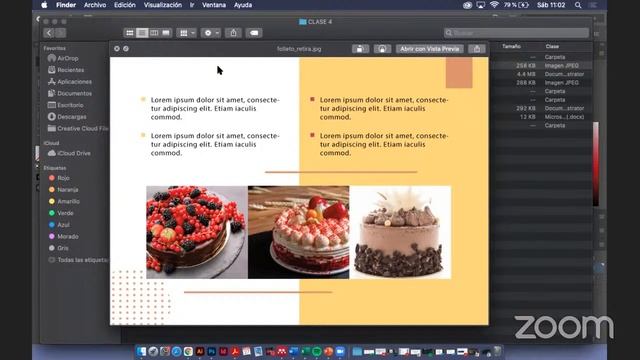640x360 pixels.
Task: Switch Finder to gallery view
Action: (x=166, y=33)
